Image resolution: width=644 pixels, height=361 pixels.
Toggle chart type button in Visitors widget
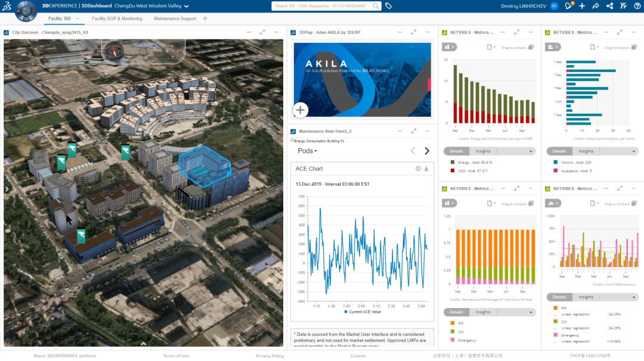[553, 47]
